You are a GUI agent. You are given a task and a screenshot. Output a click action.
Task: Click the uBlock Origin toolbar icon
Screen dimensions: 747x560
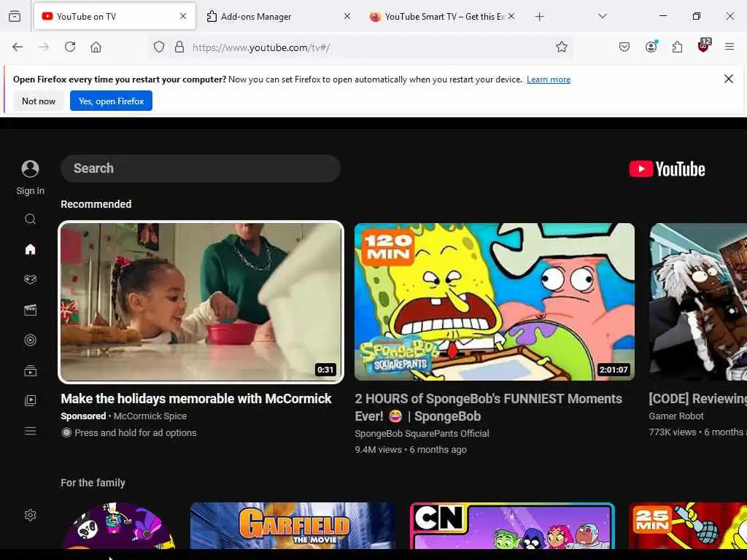[704, 46]
